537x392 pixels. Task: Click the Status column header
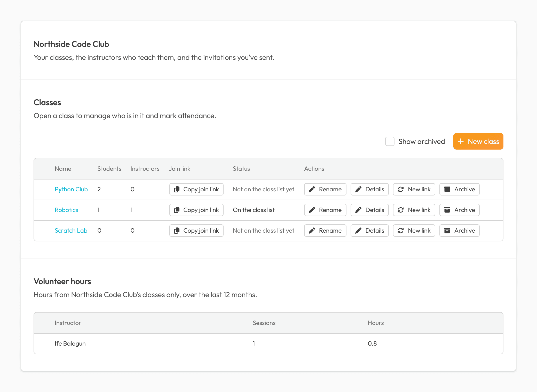241,169
